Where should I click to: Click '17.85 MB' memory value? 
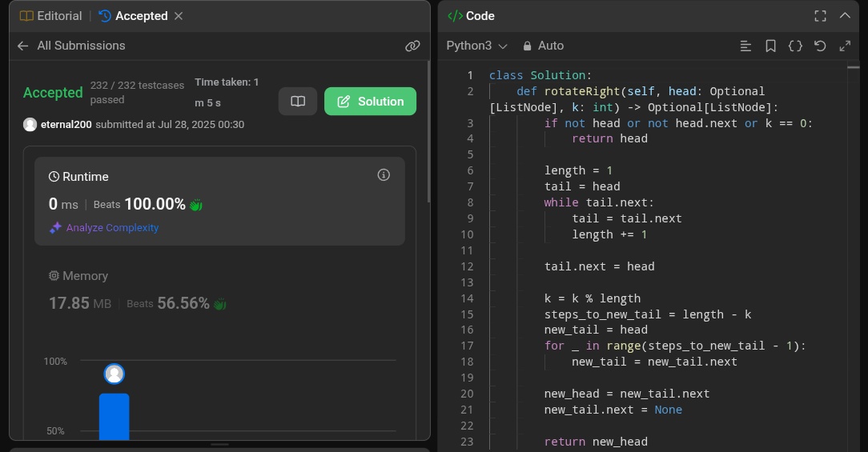click(80, 304)
